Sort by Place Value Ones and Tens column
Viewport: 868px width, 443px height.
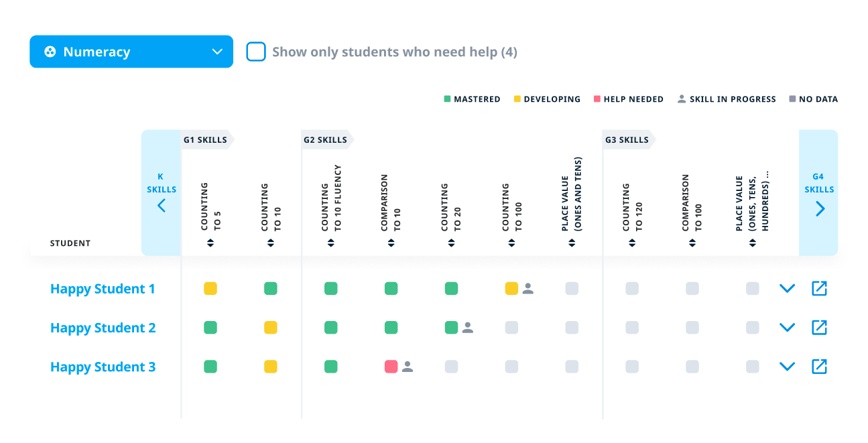[x=572, y=243]
